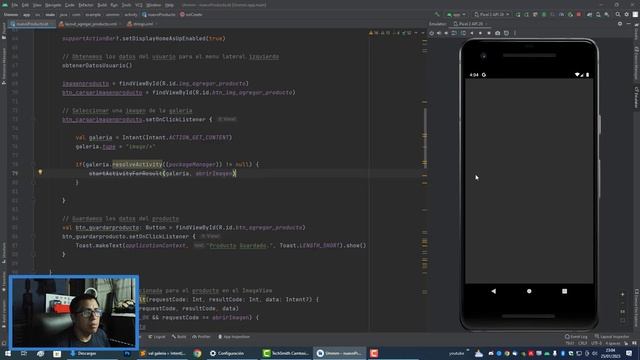The height and width of the screenshot is (360, 640).
Task: Open emulator panel settings gear
Action: coord(620,24)
